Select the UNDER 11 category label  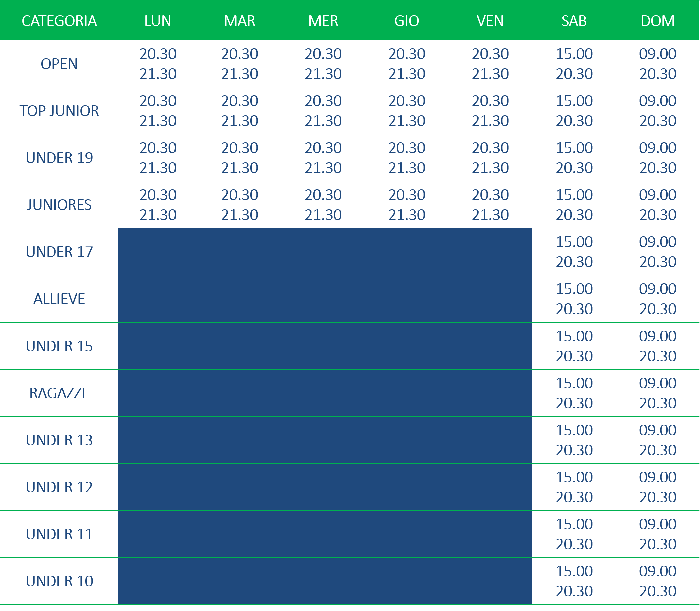click(x=59, y=534)
